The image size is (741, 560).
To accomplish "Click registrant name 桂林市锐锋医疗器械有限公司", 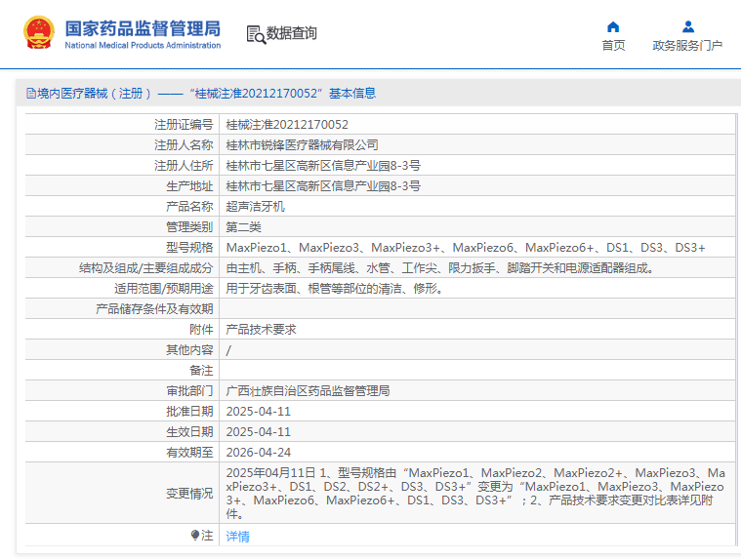I will pyautogui.click(x=302, y=144).
